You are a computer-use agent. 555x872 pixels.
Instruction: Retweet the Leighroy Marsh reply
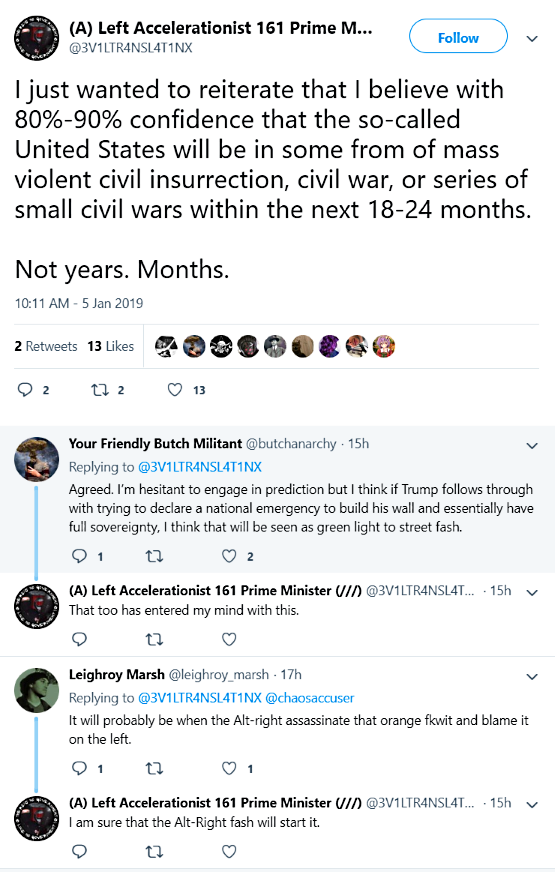click(154, 768)
